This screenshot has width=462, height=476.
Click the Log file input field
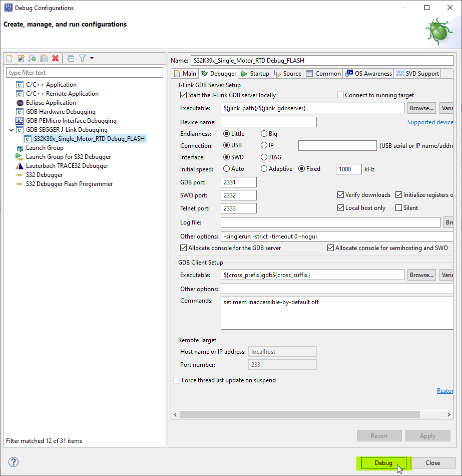point(330,222)
